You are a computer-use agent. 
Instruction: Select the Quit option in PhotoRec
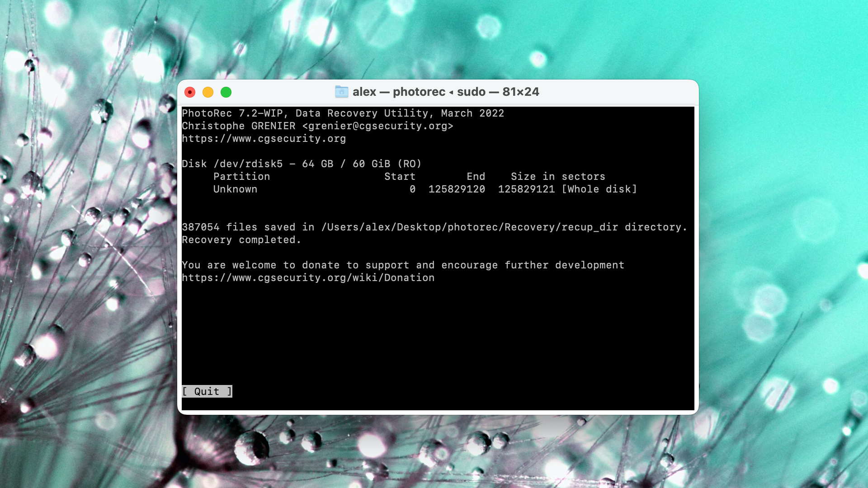point(207,391)
